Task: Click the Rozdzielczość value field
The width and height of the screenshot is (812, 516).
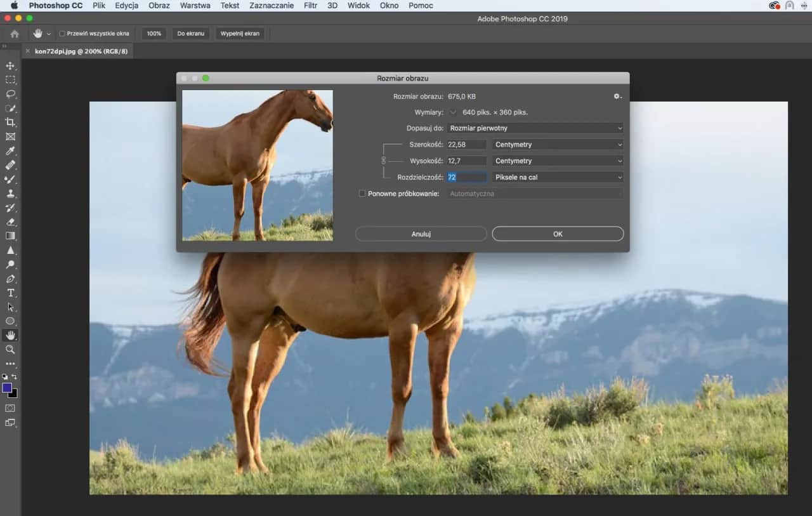Action: (466, 177)
